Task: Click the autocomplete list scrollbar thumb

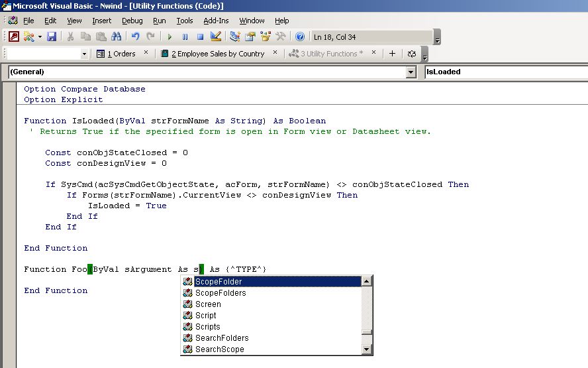Action: pyautogui.click(x=367, y=332)
